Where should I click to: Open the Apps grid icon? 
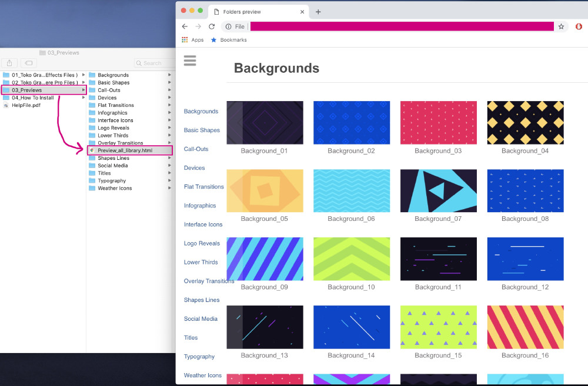185,40
